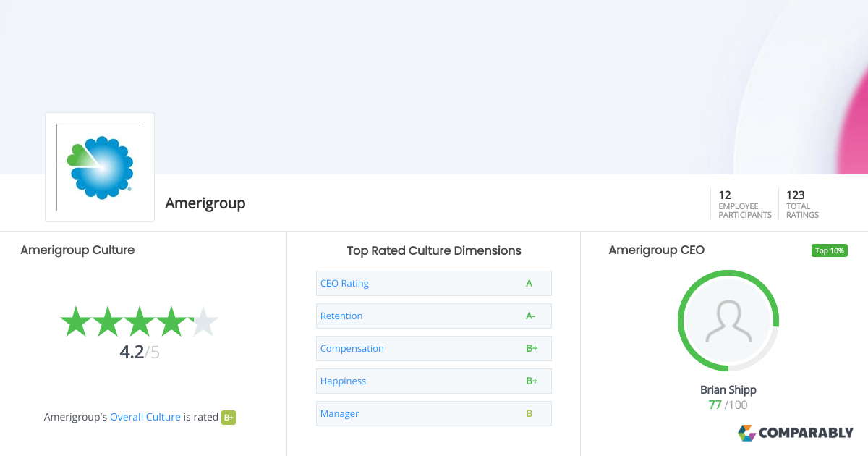The image size is (868, 456).
Task: Click the CEO avatar placeholder icon
Action: pos(728,321)
